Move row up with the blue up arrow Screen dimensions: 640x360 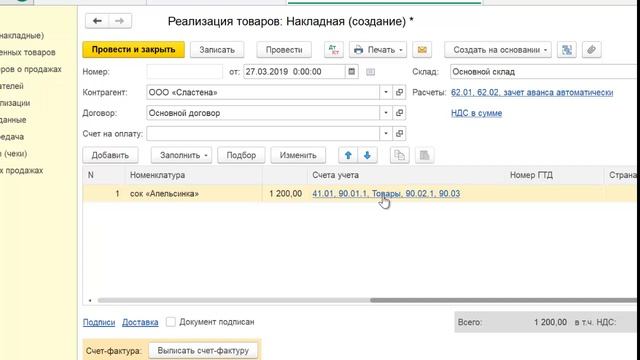tap(348, 155)
